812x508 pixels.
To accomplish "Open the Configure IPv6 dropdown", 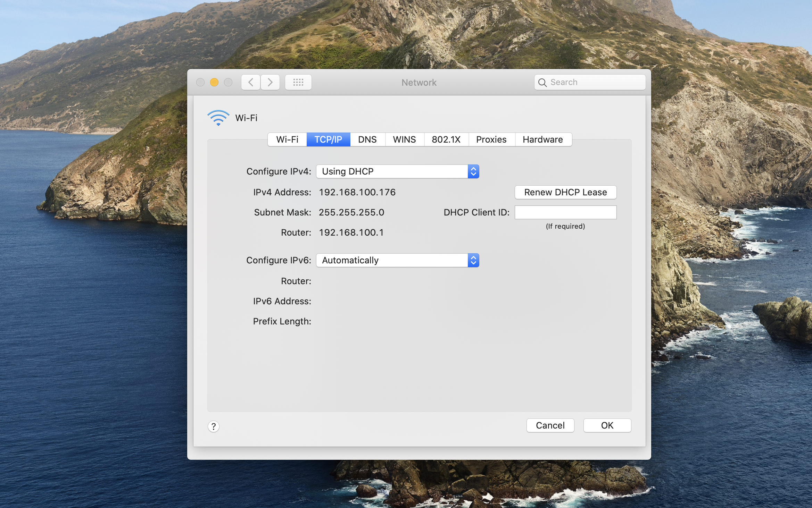I will [x=392, y=260].
